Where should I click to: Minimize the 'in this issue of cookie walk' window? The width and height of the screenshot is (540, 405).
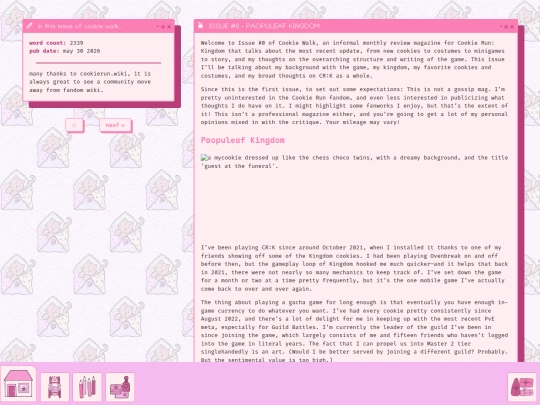click(x=158, y=27)
